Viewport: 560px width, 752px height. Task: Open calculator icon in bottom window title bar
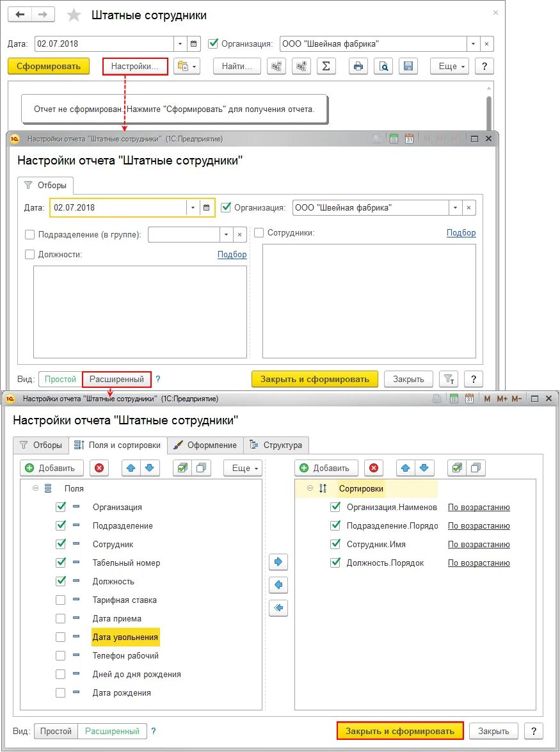click(454, 399)
